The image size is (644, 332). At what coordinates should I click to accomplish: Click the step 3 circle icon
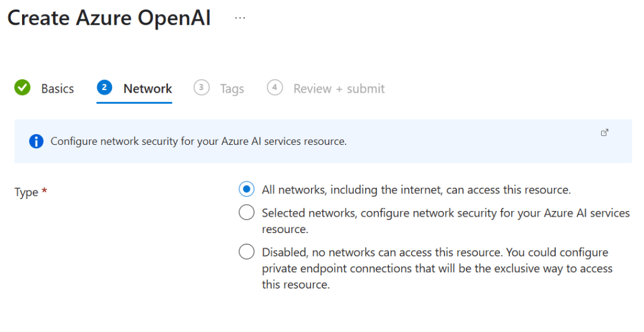pos(201,88)
